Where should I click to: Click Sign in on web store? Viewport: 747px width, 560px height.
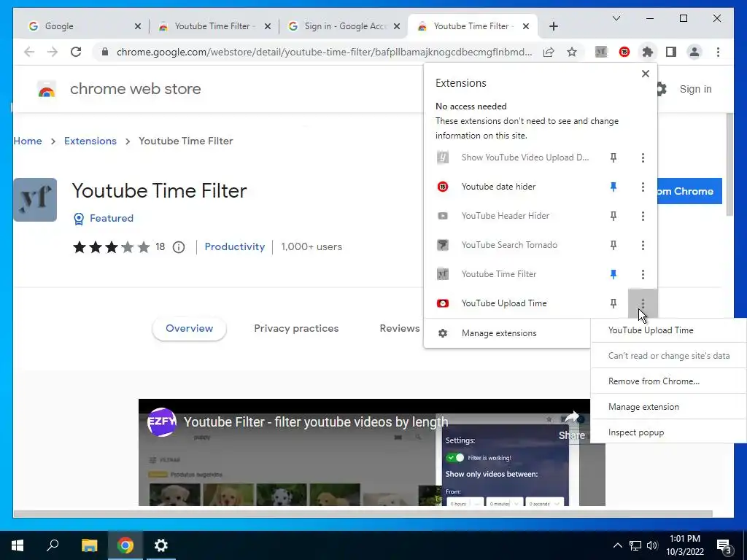tap(695, 89)
